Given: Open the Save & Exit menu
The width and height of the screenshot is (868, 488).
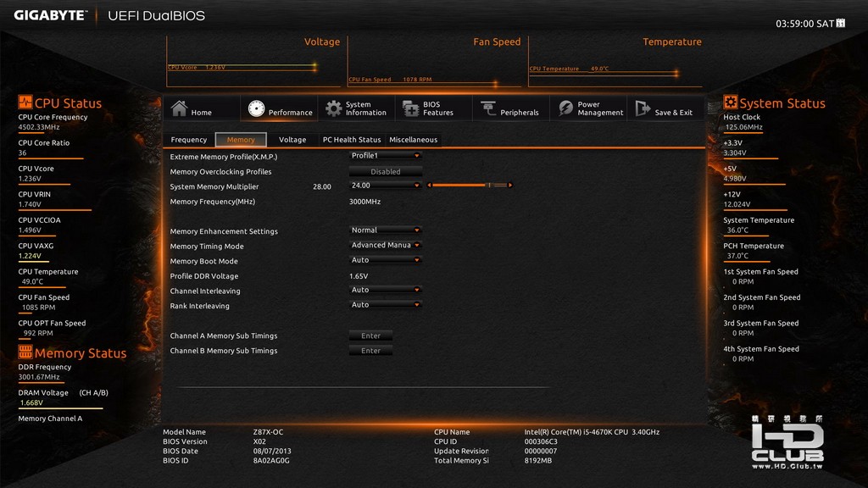Looking at the screenshot, I should 665,108.
